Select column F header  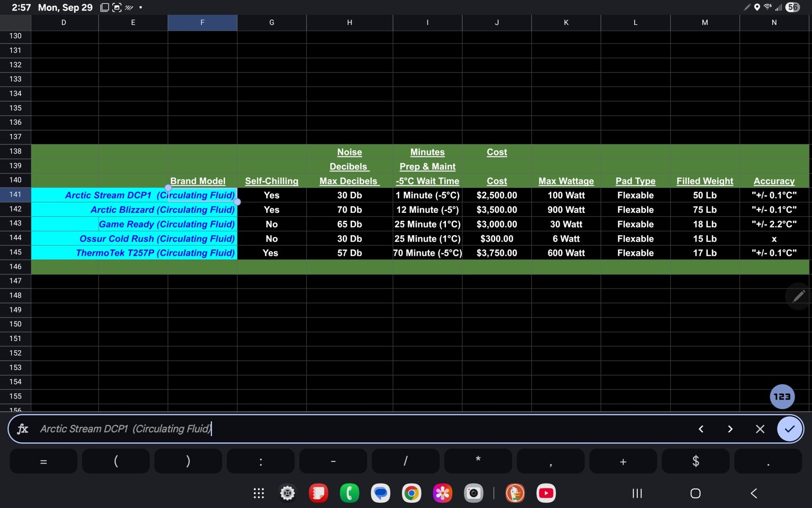point(202,22)
